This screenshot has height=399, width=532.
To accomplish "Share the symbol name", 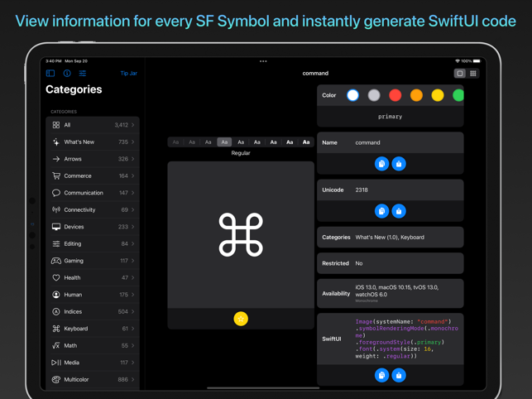I will click(399, 164).
